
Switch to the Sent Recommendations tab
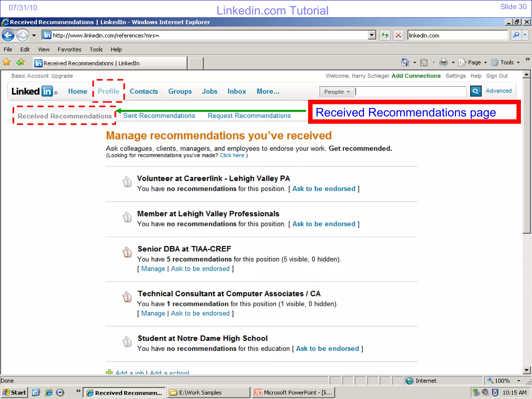pyautogui.click(x=159, y=116)
